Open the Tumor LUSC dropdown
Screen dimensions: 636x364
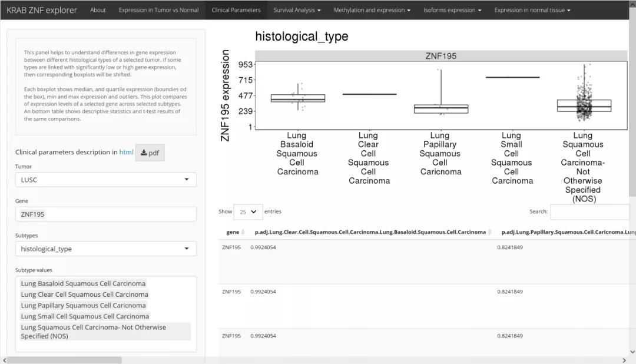pyautogui.click(x=106, y=180)
